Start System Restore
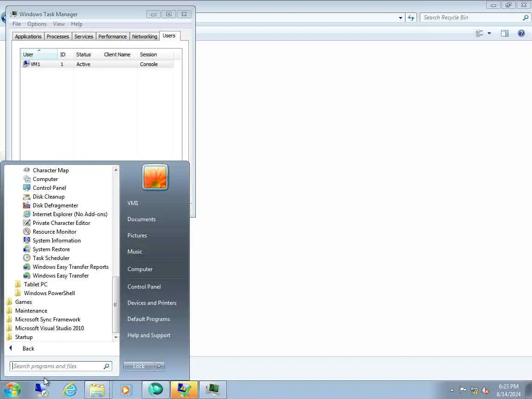The image size is (532, 399). (x=47, y=249)
